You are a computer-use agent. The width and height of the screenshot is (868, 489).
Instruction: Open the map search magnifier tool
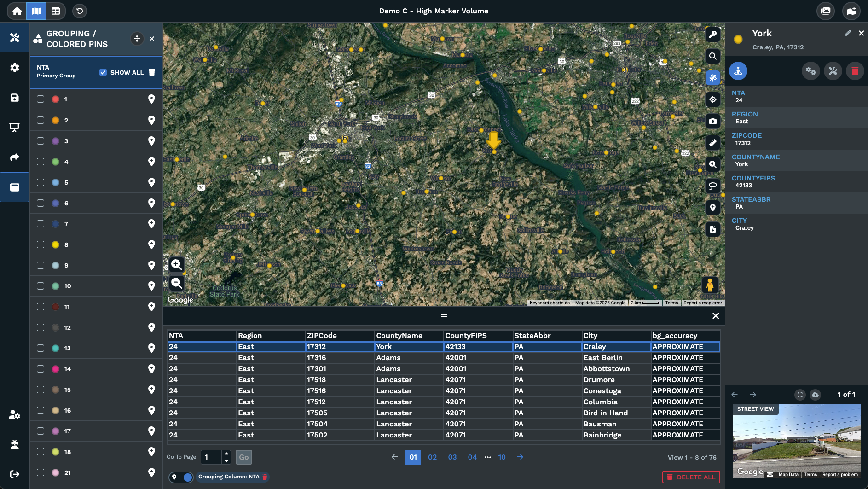click(x=713, y=56)
